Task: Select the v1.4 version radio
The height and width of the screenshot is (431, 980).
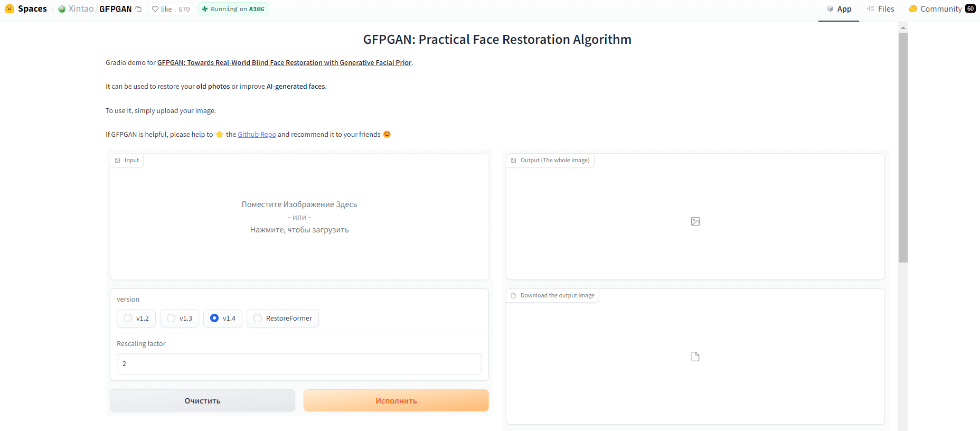Action: [214, 318]
